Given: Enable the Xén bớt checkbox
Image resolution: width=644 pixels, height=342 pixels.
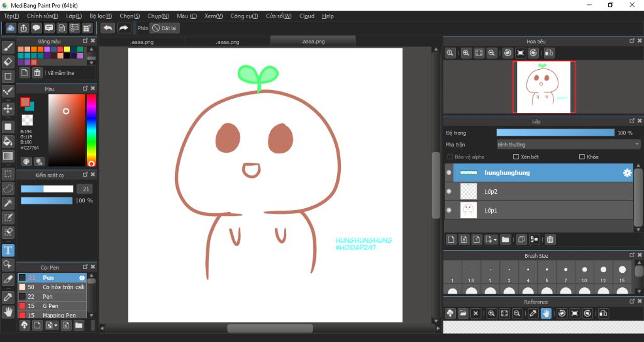Looking at the screenshot, I should pyautogui.click(x=516, y=157).
